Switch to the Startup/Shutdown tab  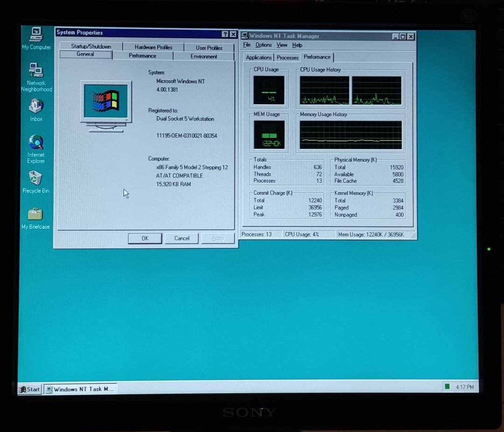tap(91, 46)
